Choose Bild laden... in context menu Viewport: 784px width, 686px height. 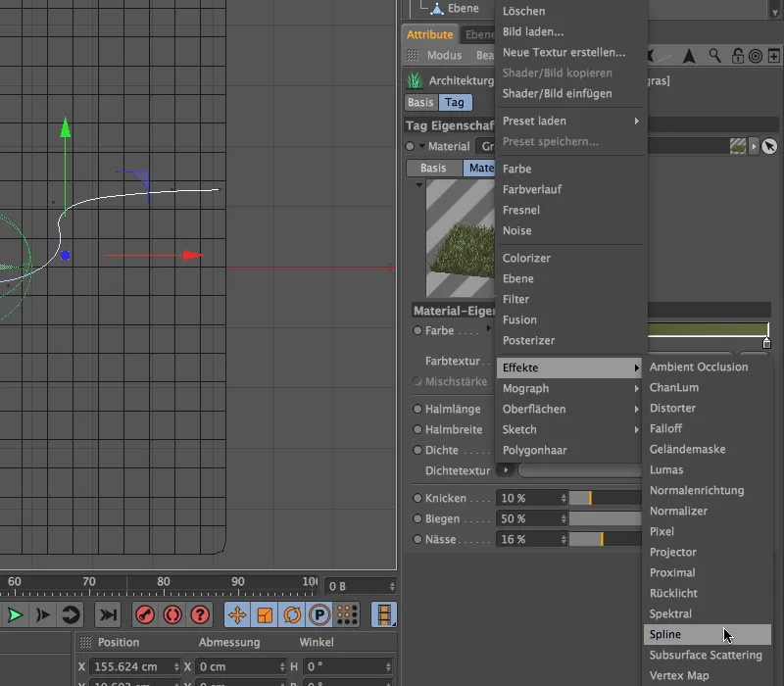pos(570,31)
